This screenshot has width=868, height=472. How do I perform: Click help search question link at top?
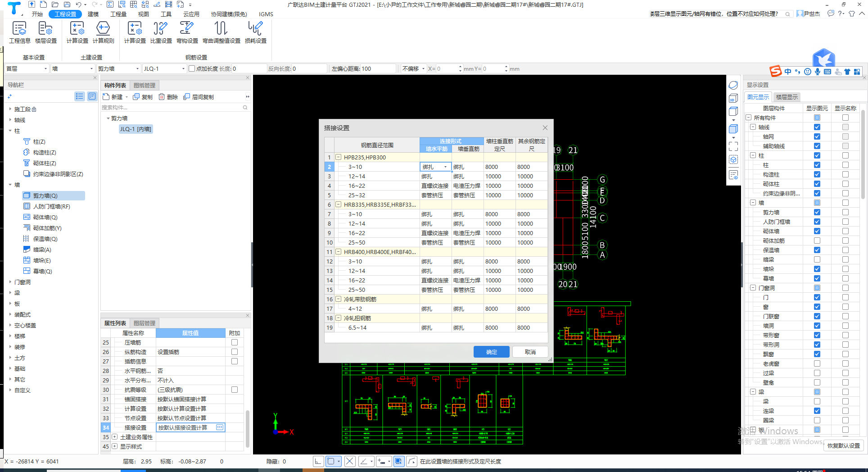point(714,14)
